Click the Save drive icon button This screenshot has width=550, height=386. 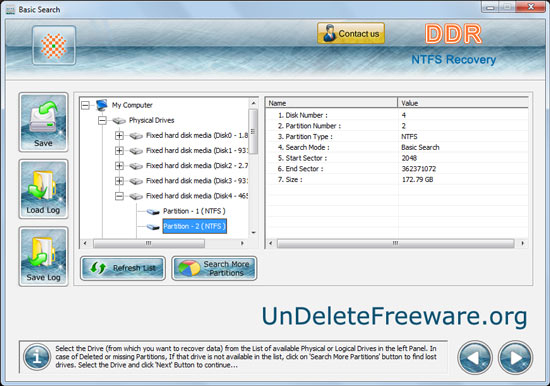[x=43, y=122]
